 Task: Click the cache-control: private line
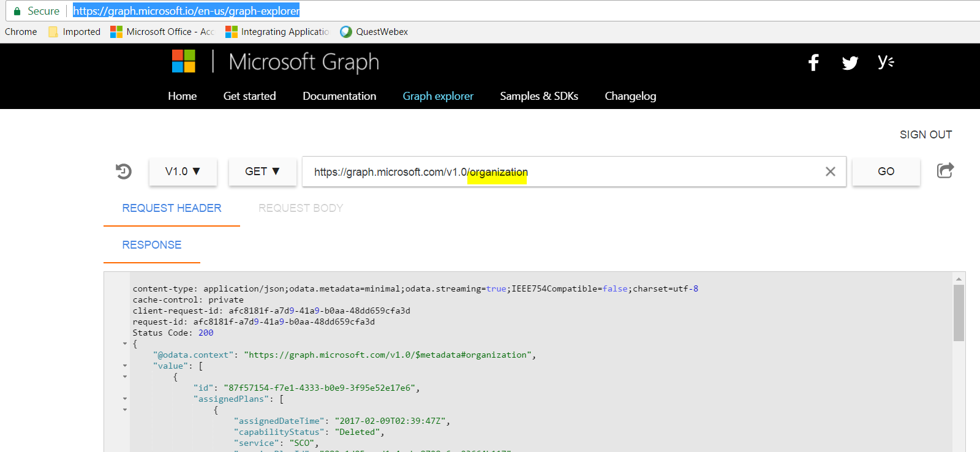click(188, 300)
